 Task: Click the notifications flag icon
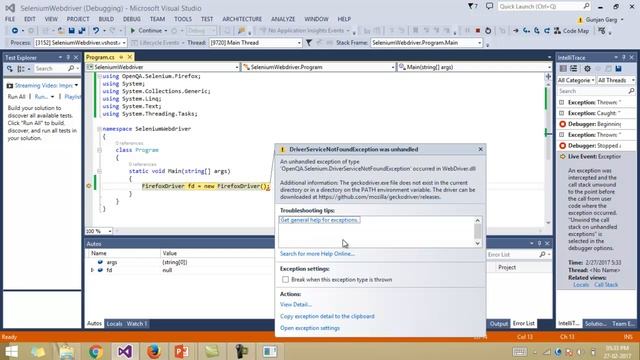pos(472,6)
